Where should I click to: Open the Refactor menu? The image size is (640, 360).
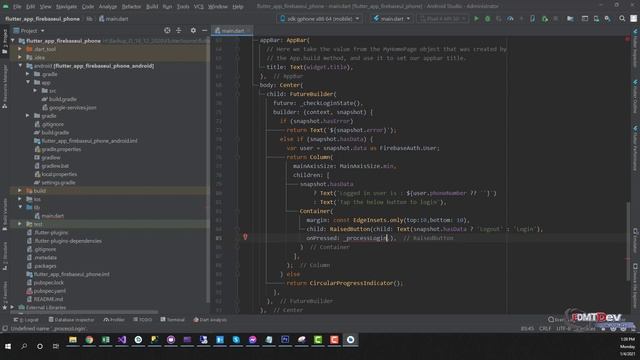(x=131, y=7)
